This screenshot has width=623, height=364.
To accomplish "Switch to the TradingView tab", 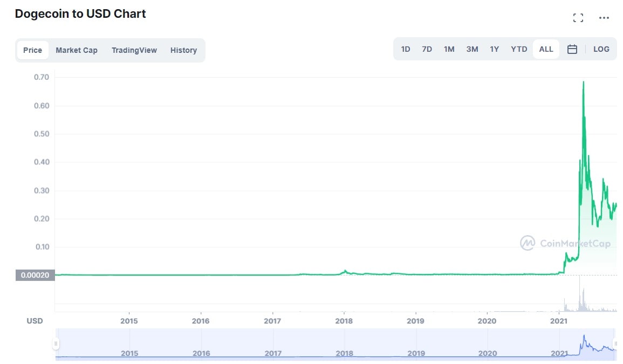I will pos(134,50).
